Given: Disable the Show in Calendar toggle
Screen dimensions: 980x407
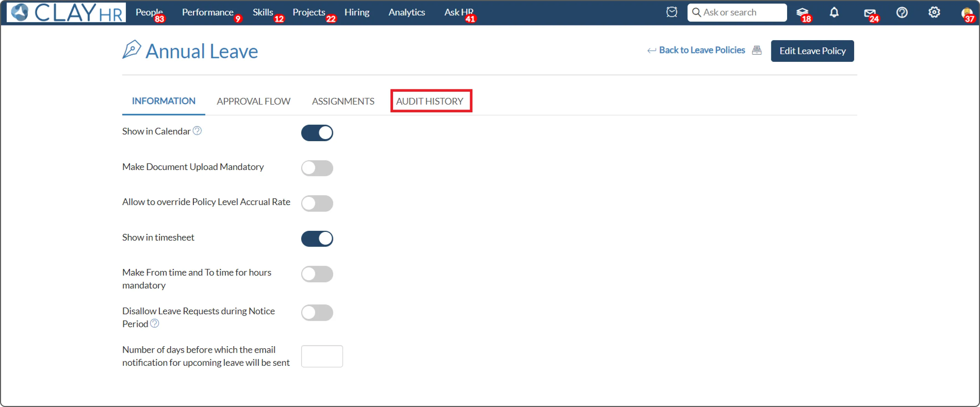Looking at the screenshot, I should click(x=317, y=133).
